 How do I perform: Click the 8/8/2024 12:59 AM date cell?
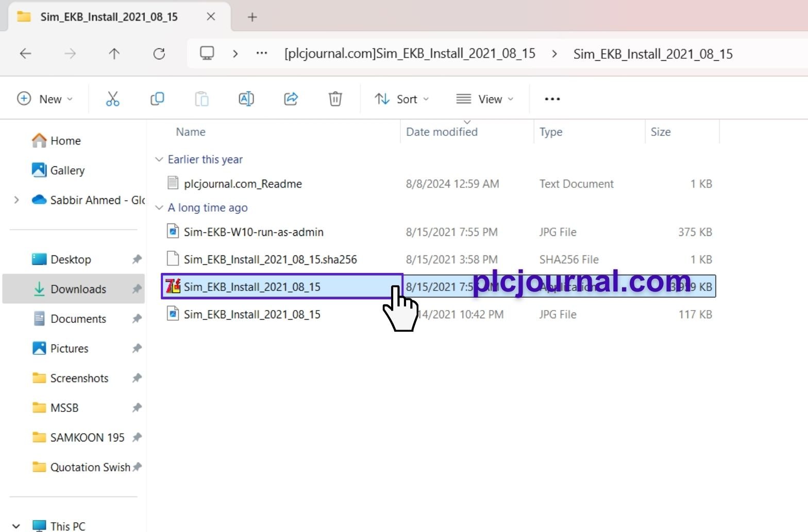[452, 184]
